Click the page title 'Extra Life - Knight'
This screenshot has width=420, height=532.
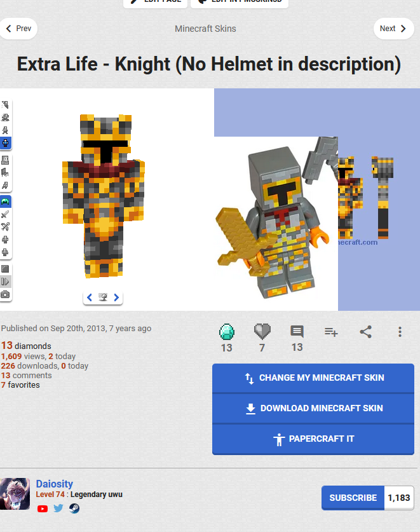click(x=208, y=64)
